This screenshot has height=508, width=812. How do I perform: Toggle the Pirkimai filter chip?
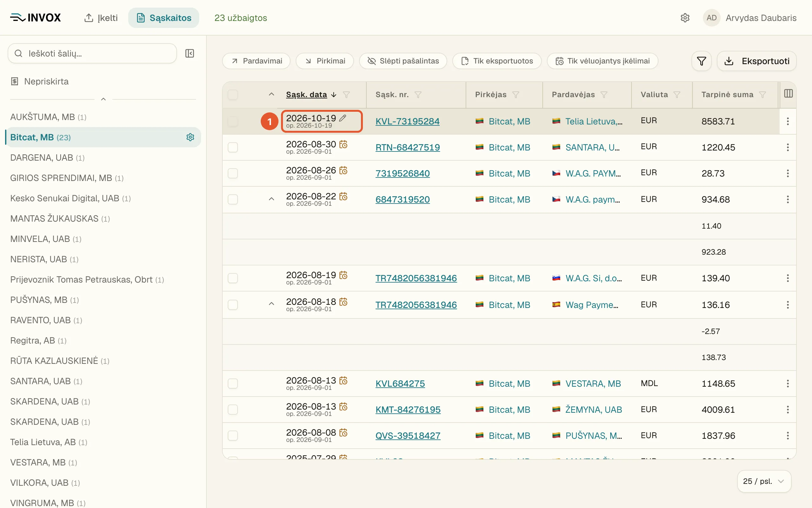(x=325, y=61)
